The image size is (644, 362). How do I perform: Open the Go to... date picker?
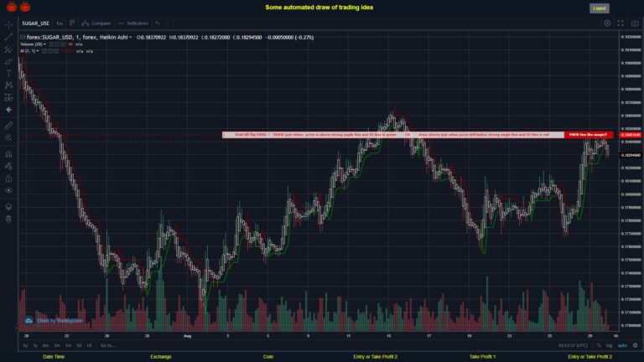click(x=108, y=345)
